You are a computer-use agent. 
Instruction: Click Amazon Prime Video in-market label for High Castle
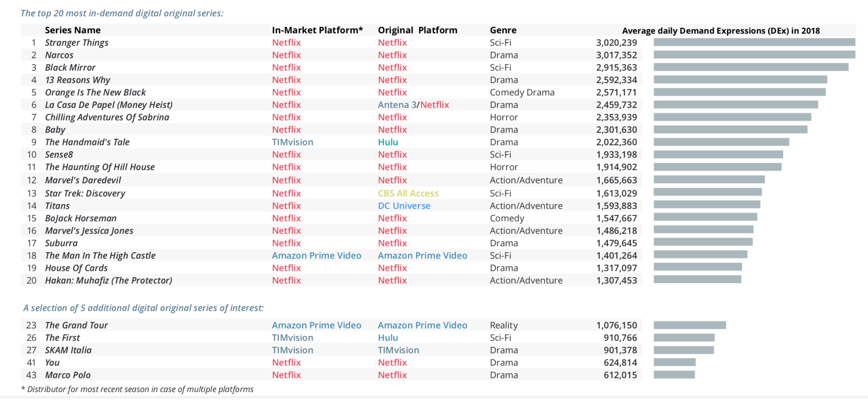click(317, 256)
